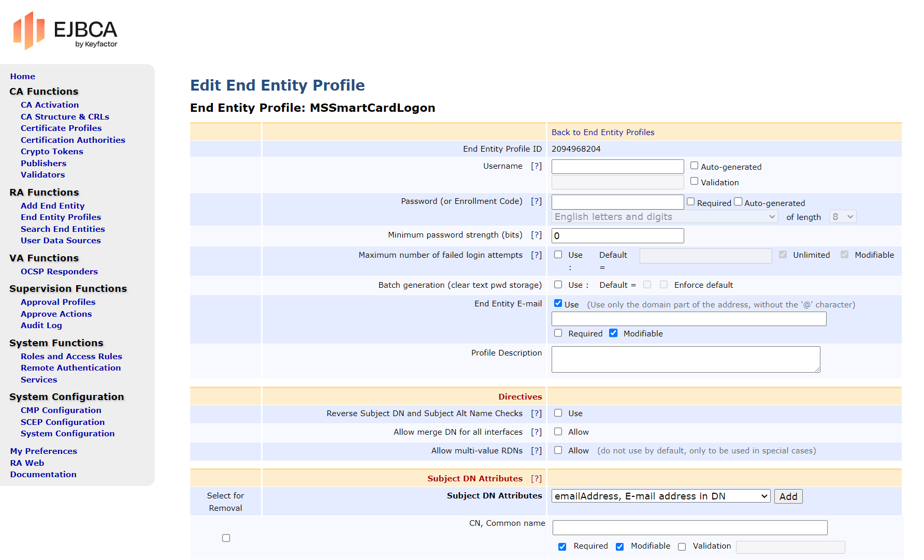This screenshot has height=560, width=924.
Task: Open the Subject DN Attributes dropdown
Action: point(660,496)
